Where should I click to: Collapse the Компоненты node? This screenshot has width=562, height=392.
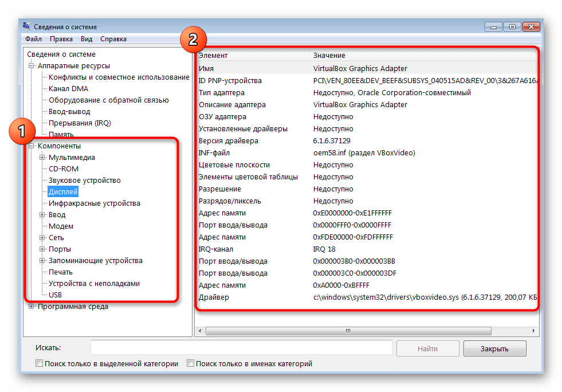[x=31, y=146]
